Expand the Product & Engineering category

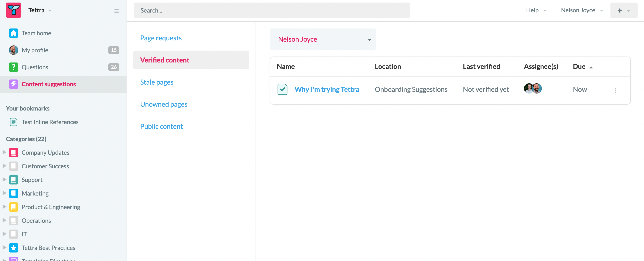[x=4, y=206]
